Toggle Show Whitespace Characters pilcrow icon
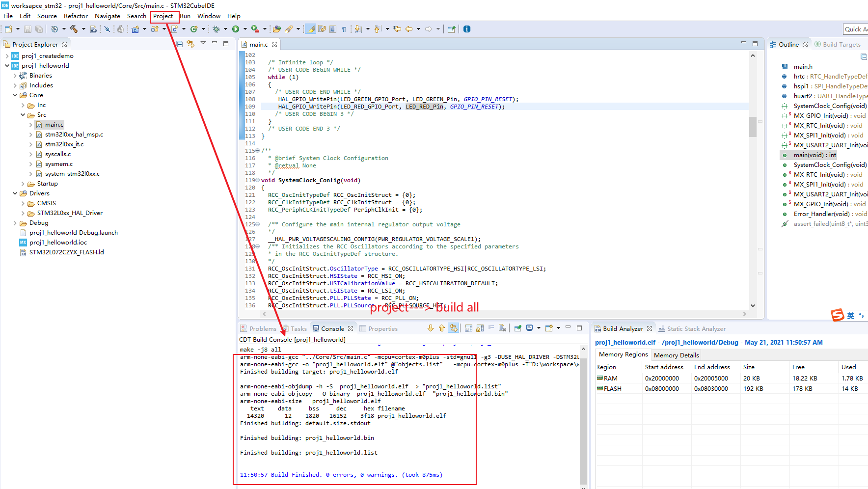 tap(344, 29)
